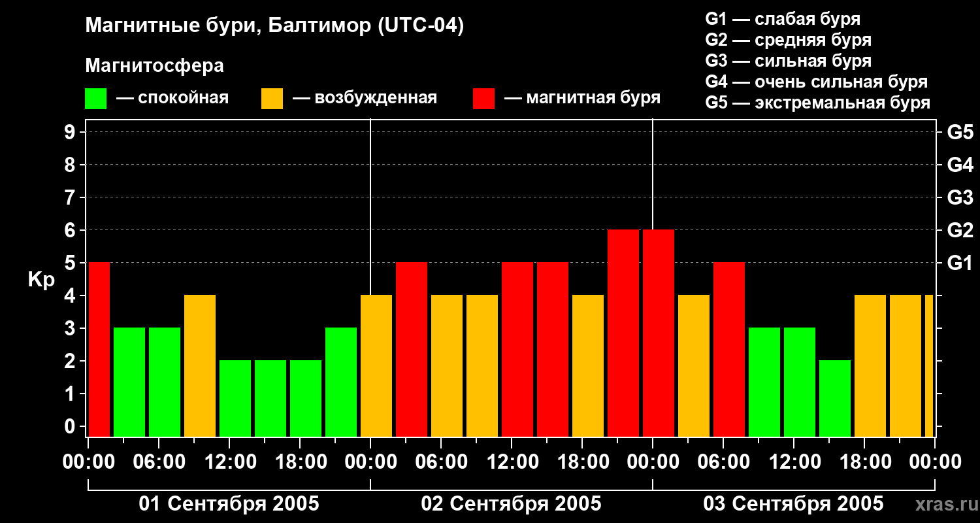Click the orange 'возбужденная' legend swatch
Image resolution: width=980 pixels, height=523 pixels.
coord(272,99)
